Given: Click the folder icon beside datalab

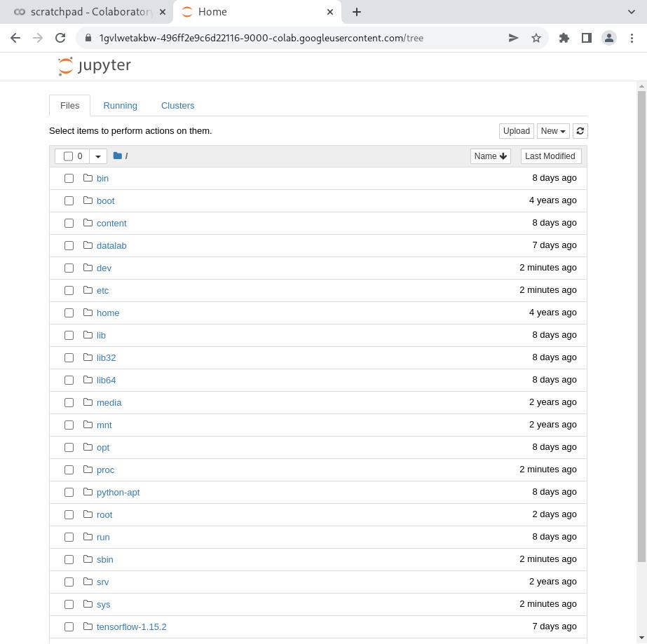Looking at the screenshot, I should point(87,245).
